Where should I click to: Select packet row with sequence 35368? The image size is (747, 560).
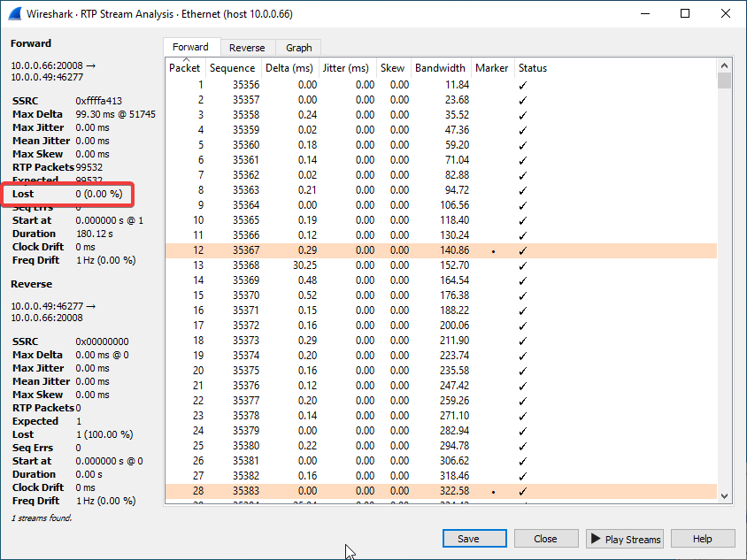(441, 265)
